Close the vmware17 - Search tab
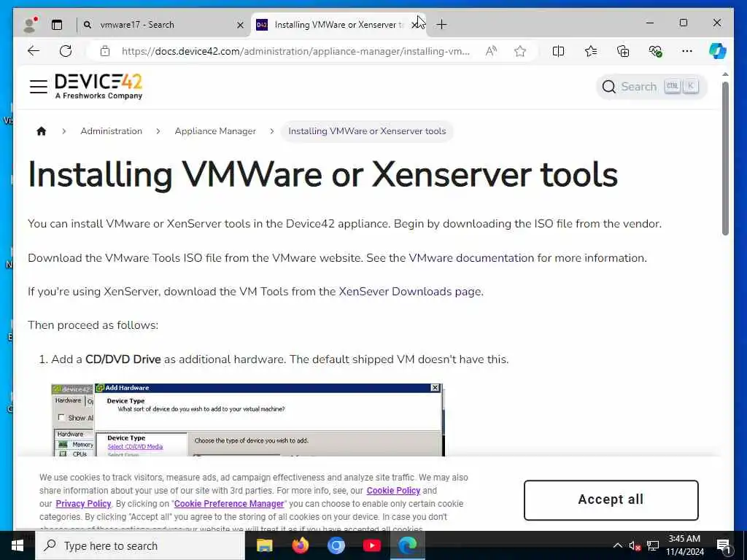Image resolution: width=747 pixels, height=560 pixels. click(241, 25)
